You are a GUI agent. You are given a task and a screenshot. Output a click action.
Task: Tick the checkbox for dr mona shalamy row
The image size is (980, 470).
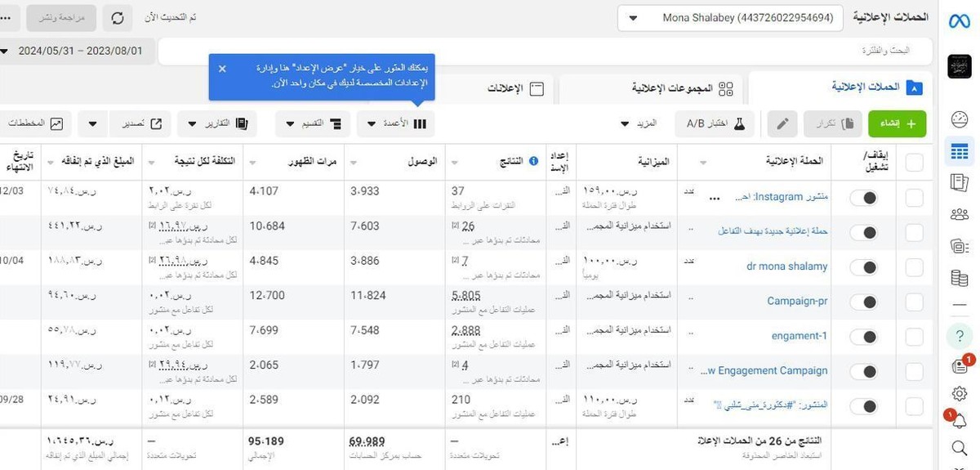point(914,266)
